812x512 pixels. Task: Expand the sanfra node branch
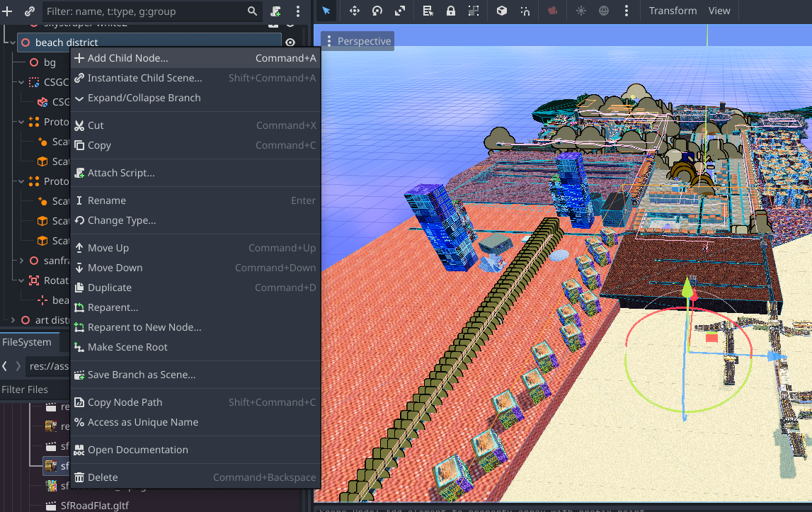[21, 261]
